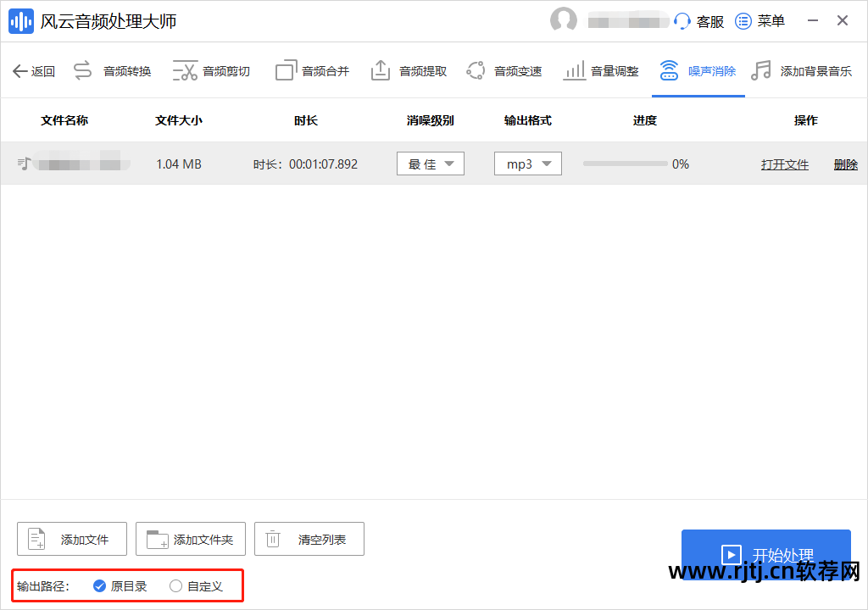The image size is (868, 610).
Task: Click the 开始处理 button
Action: [766, 554]
